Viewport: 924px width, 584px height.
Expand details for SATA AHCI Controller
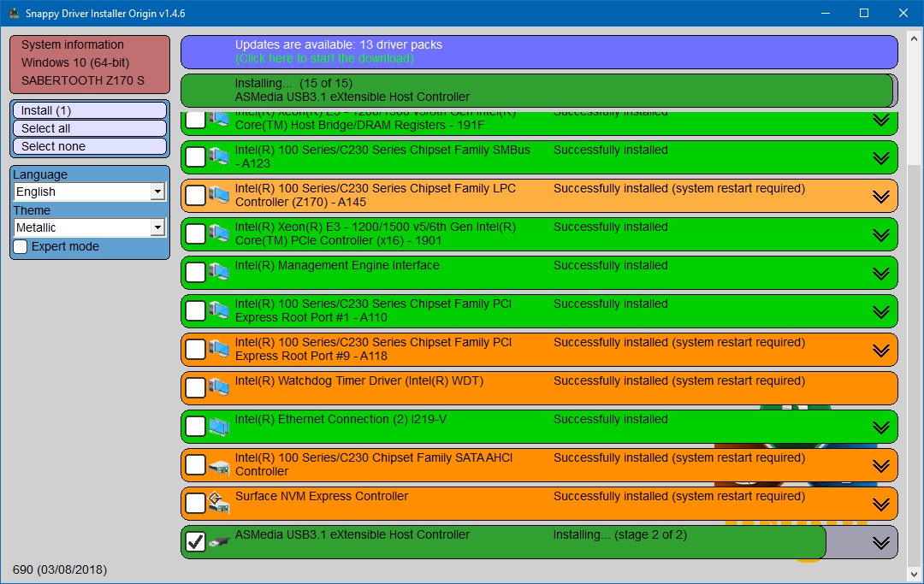(x=881, y=466)
